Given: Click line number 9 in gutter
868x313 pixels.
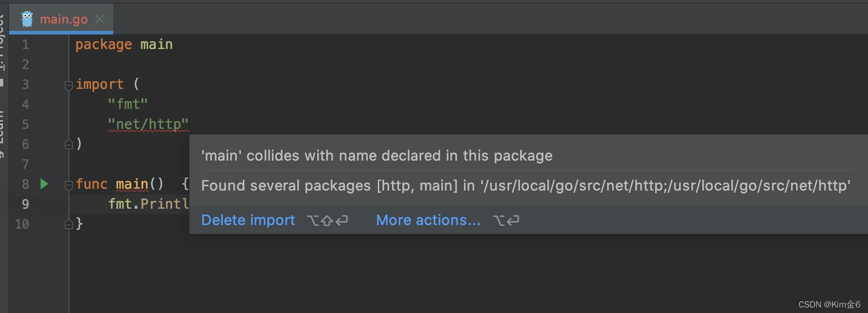Looking at the screenshot, I should 25,204.
